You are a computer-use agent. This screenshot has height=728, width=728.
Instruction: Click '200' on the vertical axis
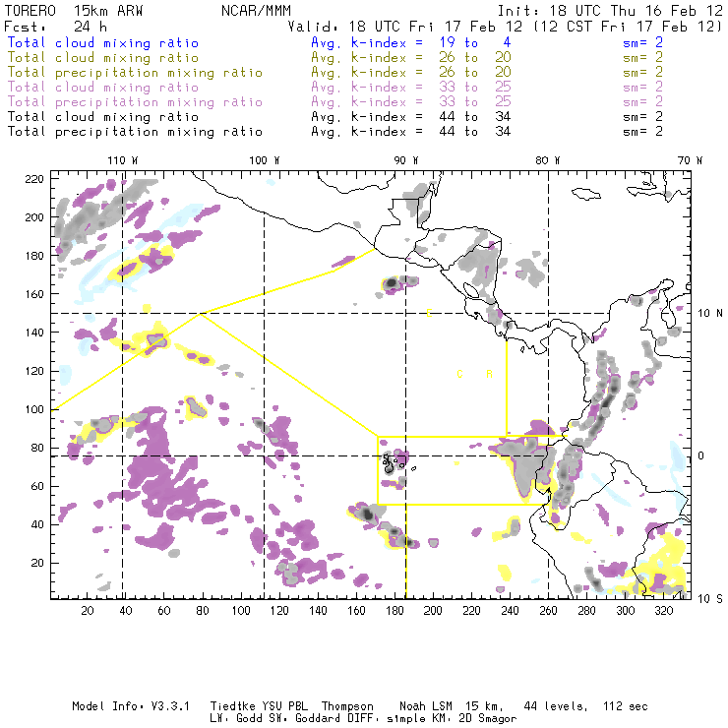pyautogui.click(x=34, y=217)
